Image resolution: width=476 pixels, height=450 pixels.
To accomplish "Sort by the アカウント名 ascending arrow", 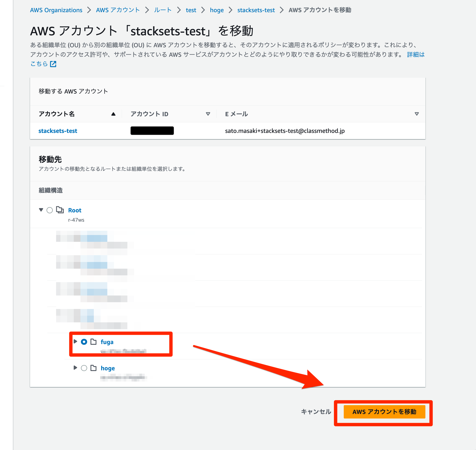I will tap(113, 114).
